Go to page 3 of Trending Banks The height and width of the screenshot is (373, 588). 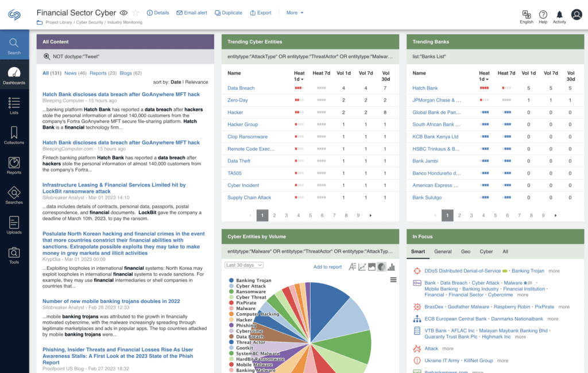tap(471, 216)
